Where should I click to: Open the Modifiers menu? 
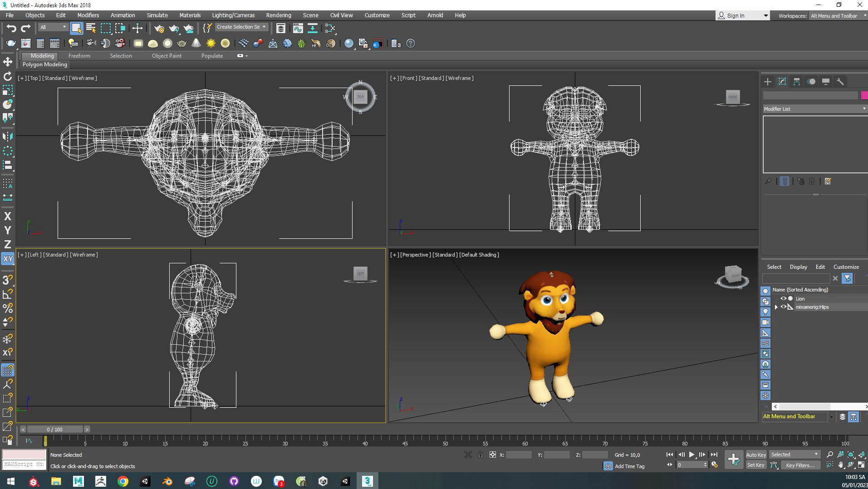(88, 15)
